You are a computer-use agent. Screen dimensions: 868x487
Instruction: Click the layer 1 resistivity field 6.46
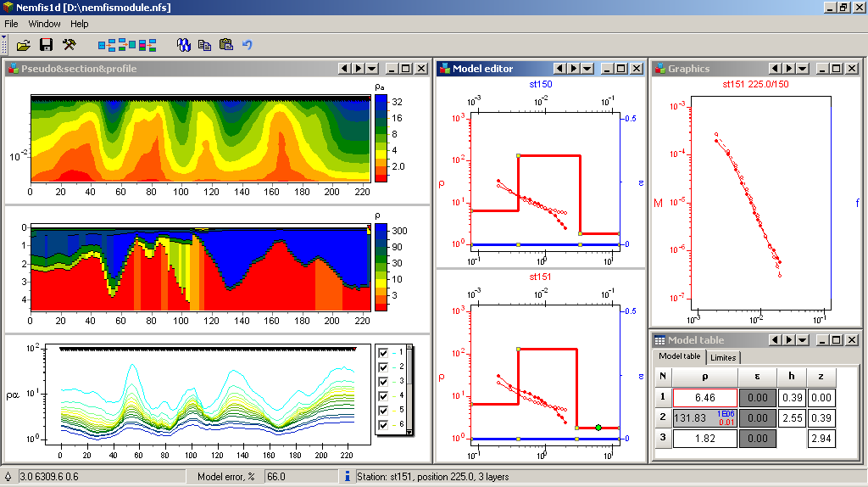[x=704, y=397]
